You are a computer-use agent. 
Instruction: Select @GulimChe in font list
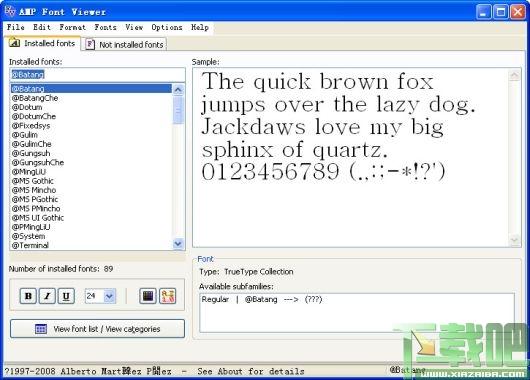[91, 144]
